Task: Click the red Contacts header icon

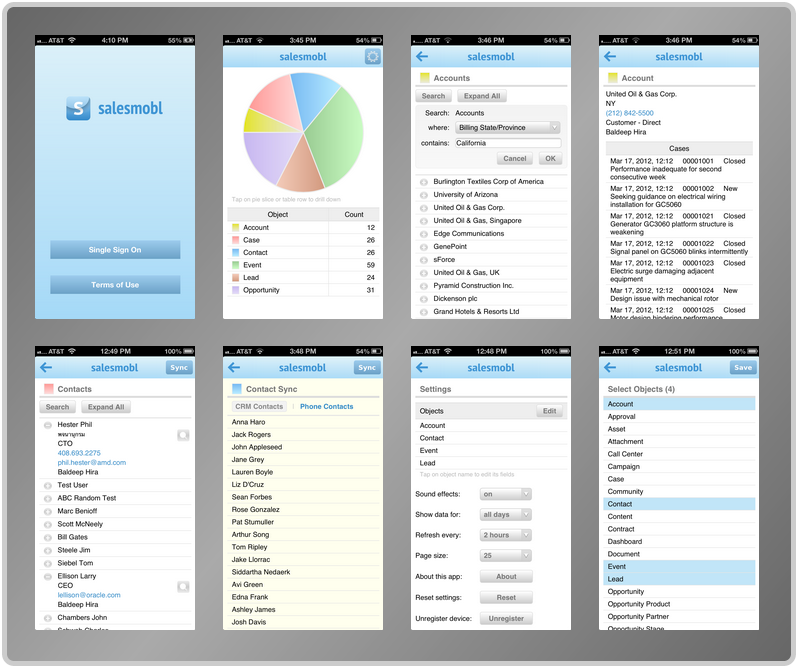Action: (48, 389)
